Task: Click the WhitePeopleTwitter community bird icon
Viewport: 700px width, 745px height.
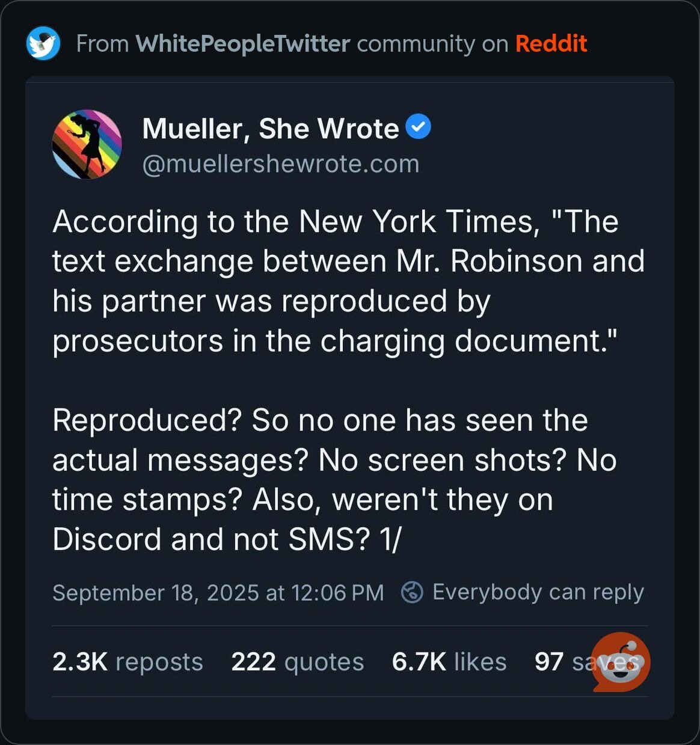Action: [x=43, y=43]
